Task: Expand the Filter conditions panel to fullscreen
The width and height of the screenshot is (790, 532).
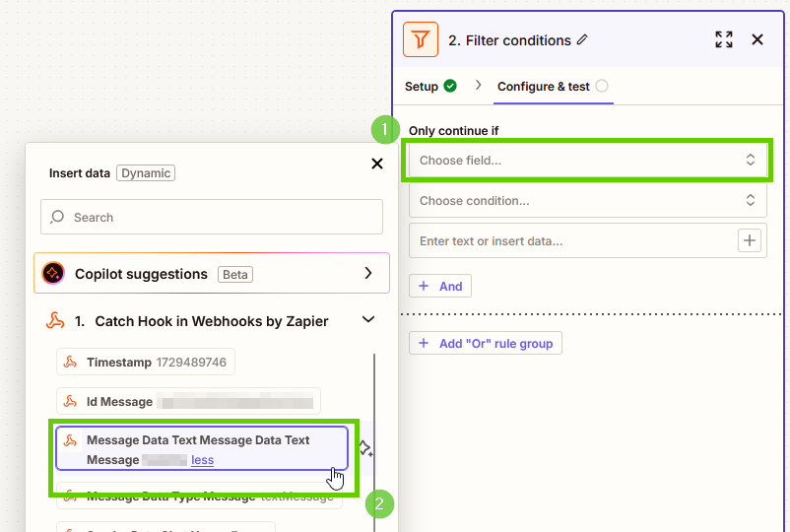Action: (724, 39)
